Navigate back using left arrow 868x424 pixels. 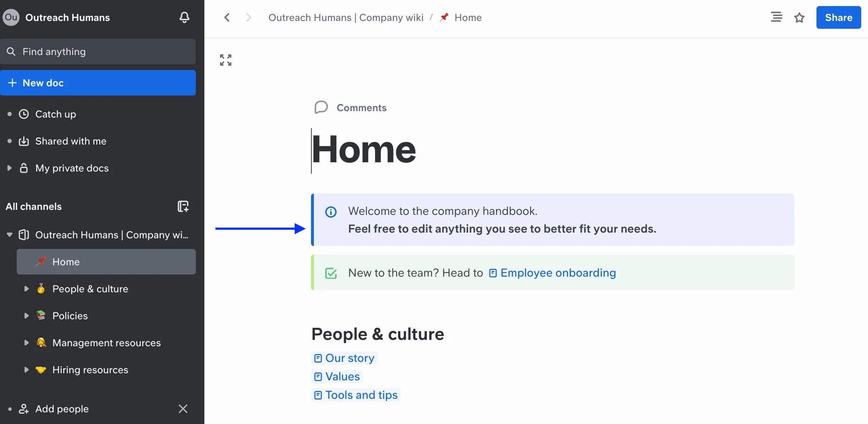(226, 17)
